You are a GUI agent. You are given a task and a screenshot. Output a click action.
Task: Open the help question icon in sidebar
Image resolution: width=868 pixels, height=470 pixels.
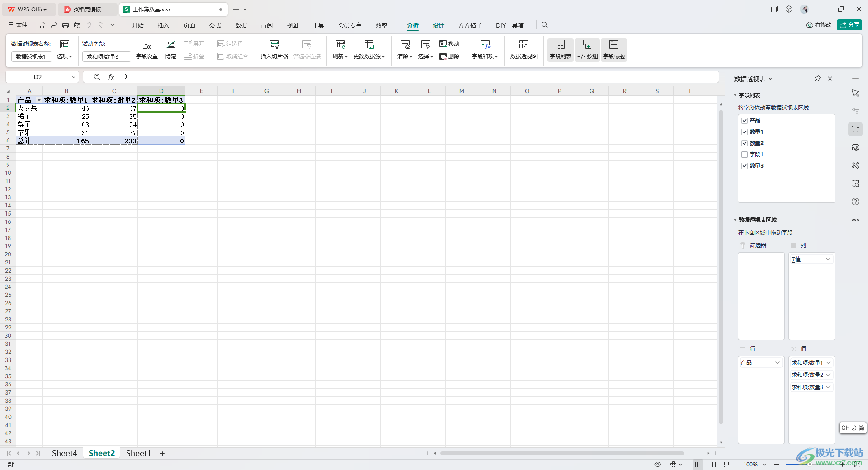click(x=855, y=202)
